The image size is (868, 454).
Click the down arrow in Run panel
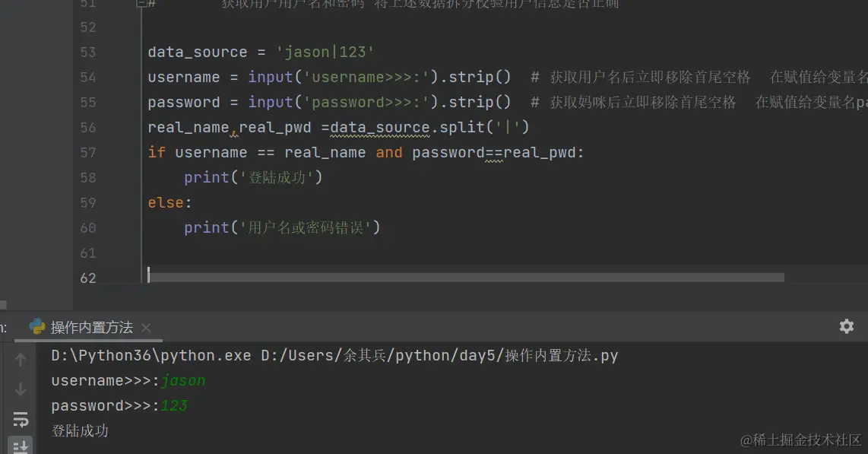coord(21,389)
